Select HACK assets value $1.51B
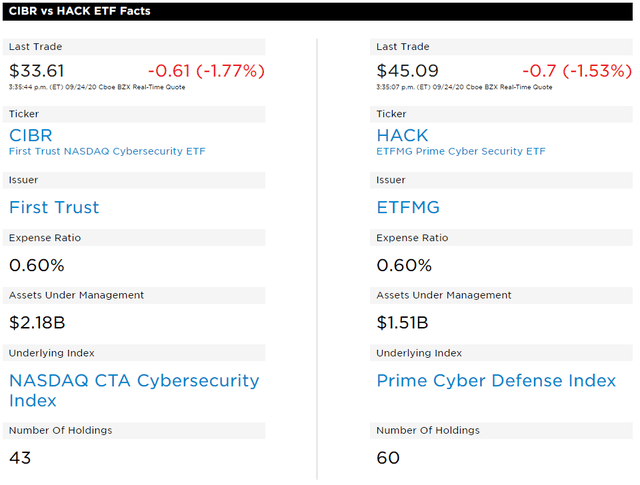Image resolution: width=640 pixels, height=485 pixels. (402, 323)
